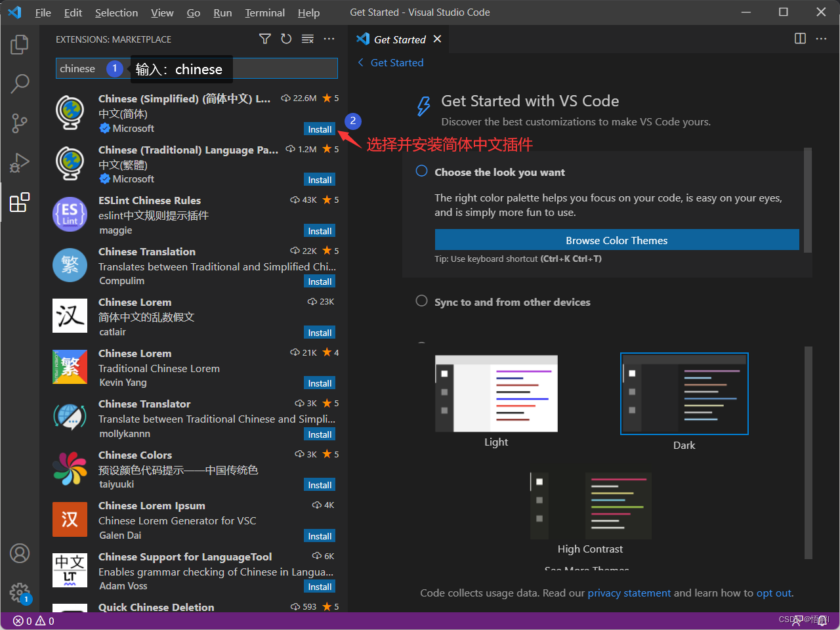Open the Selection menu
The width and height of the screenshot is (840, 630).
point(117,12)
